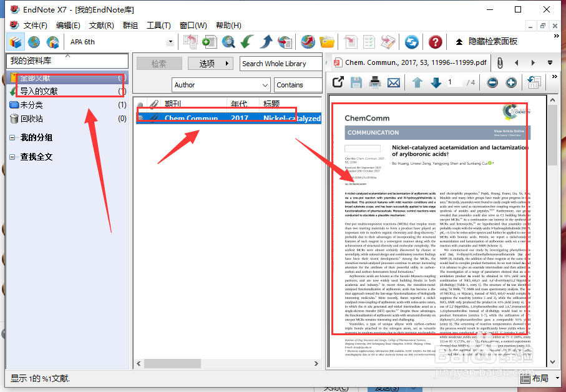Screen dimensions: 566x392
Task: Select Integrated Library and Online Search Mode icon
Action: [52, 42]
